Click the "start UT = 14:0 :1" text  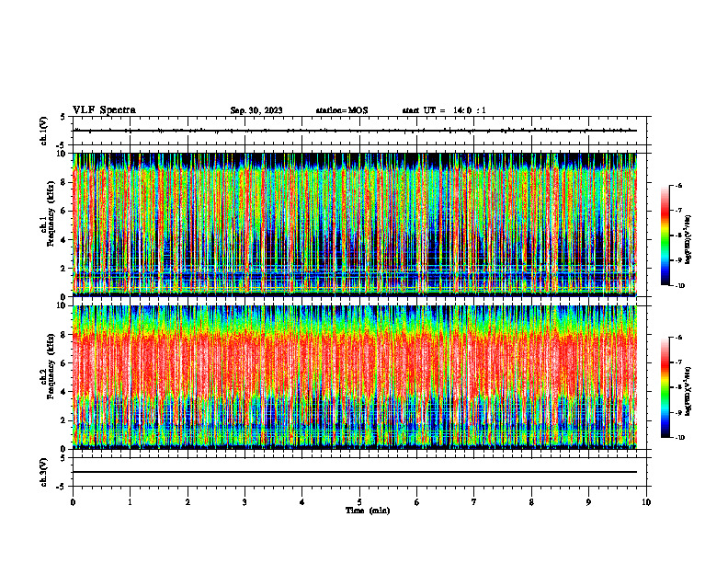[x=444, y=110]
